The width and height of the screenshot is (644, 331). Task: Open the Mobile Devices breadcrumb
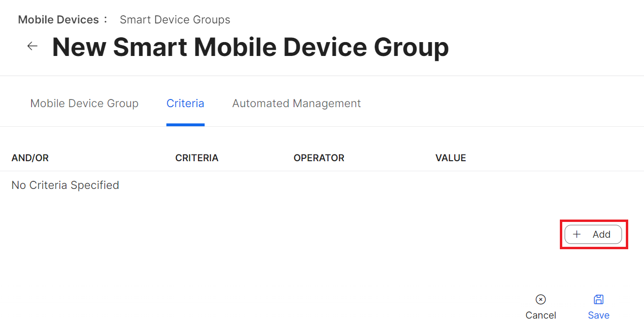point(58,20)
